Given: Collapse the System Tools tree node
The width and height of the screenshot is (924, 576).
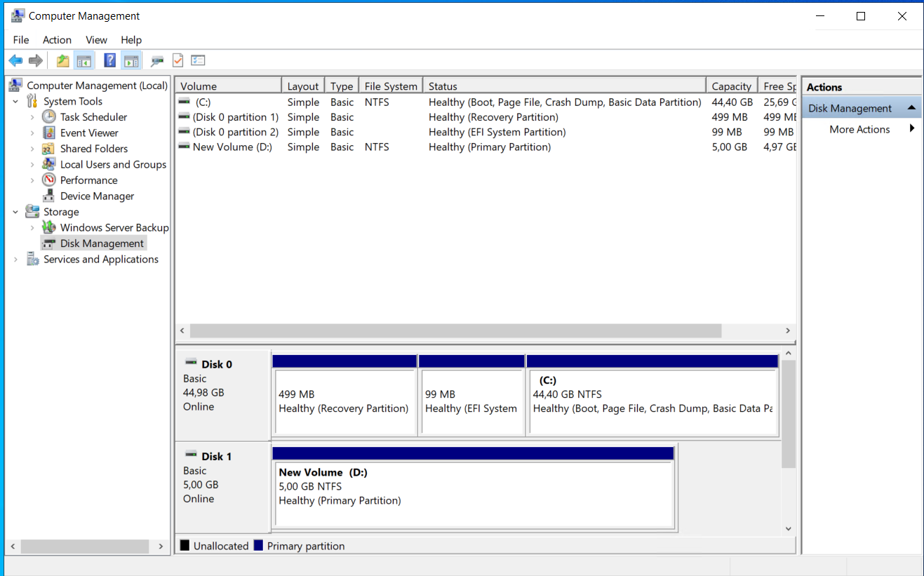Looking at the screenshot, I should (15, 102).
